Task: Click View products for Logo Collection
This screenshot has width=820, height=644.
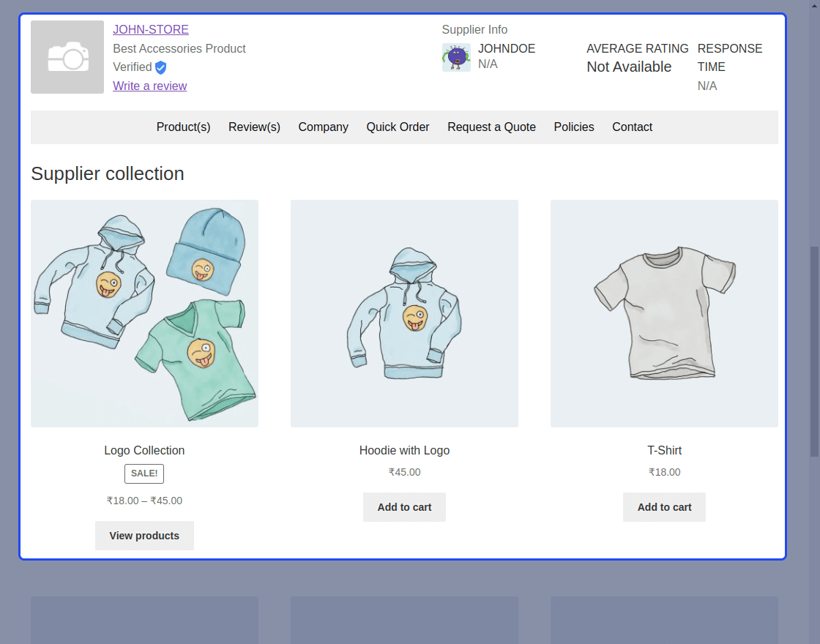Action: pos(144,535)
